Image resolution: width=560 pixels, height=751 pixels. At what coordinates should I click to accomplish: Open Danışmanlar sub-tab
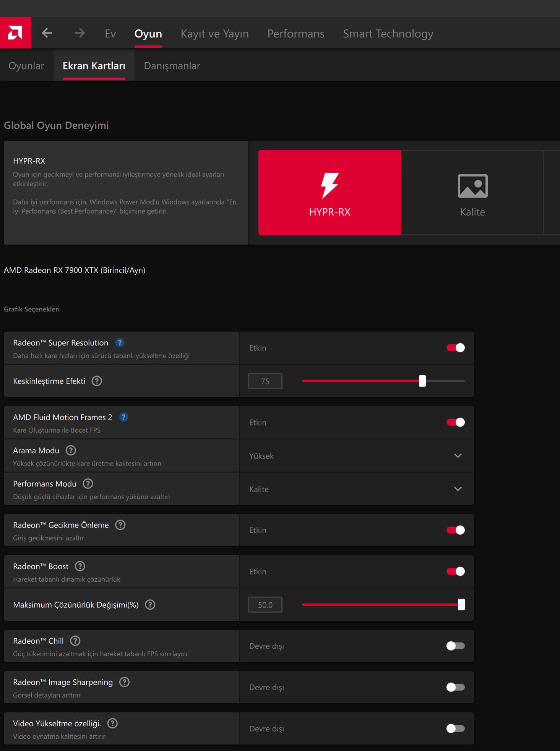172,66
